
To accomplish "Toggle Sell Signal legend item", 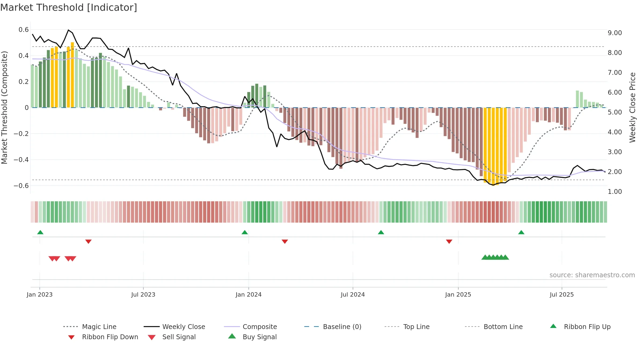I will click(172, 337).
